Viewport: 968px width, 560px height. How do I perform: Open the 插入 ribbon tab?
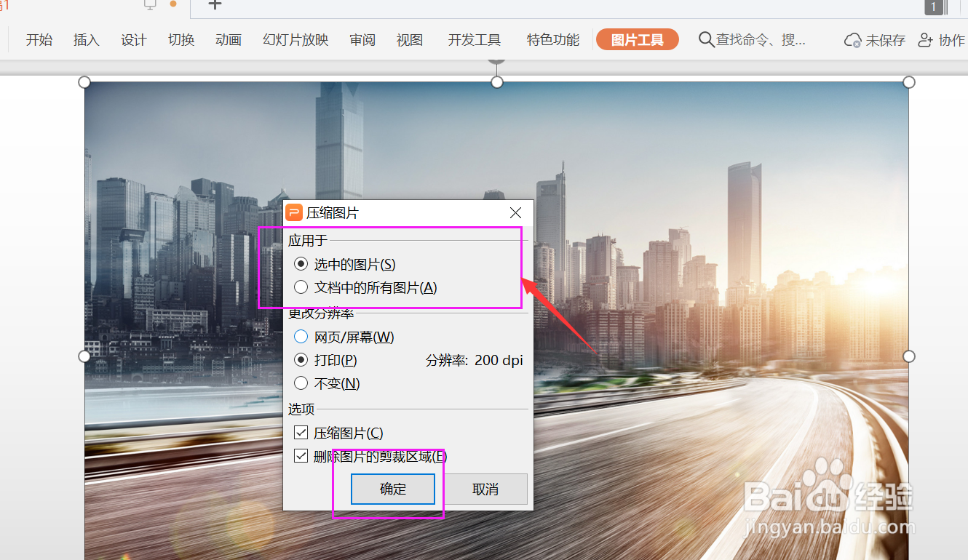pos(86,40)
